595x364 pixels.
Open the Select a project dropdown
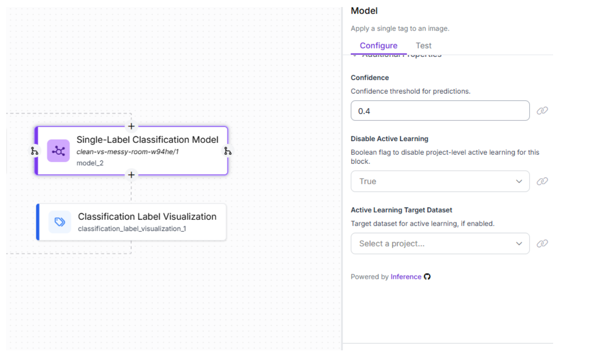point(440,244)
